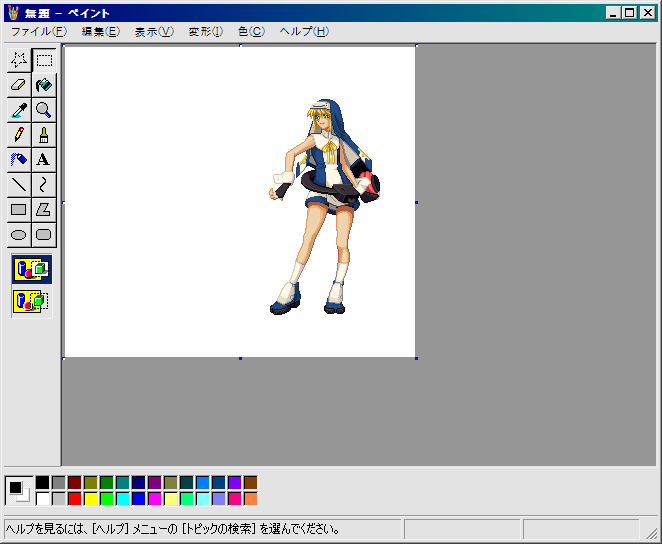Open the 変形 (Image) menu
The width and height of the screenshot is (662, 544).
(205, 31)
